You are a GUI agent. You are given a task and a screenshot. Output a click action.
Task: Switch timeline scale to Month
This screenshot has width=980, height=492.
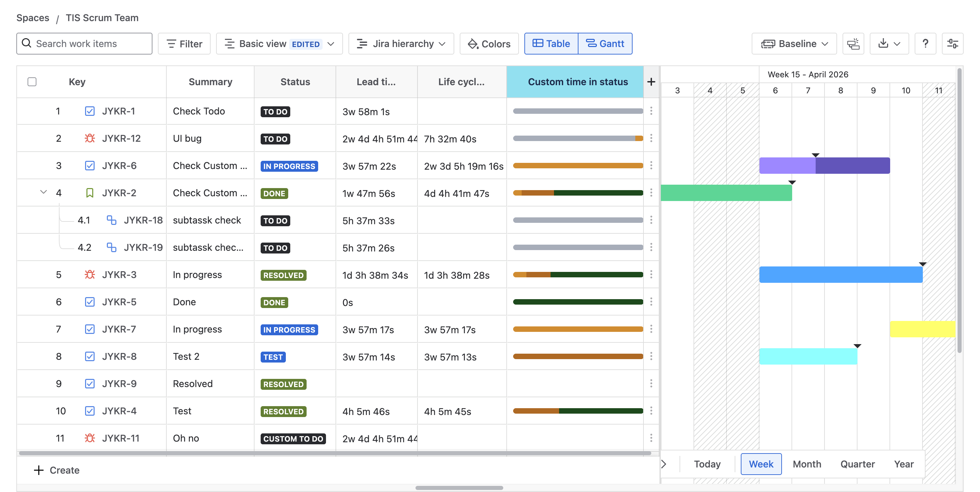pos(806,464)
